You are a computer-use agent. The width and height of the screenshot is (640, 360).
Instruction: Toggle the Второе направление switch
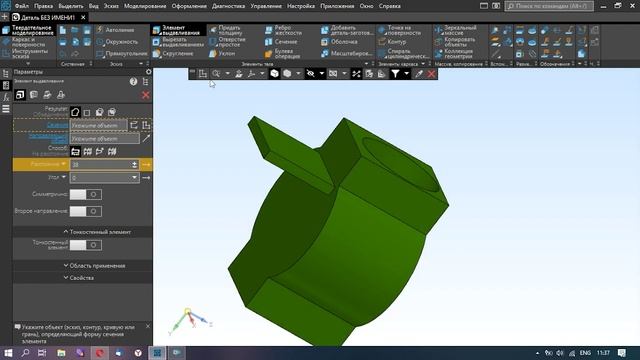point(85,211)
